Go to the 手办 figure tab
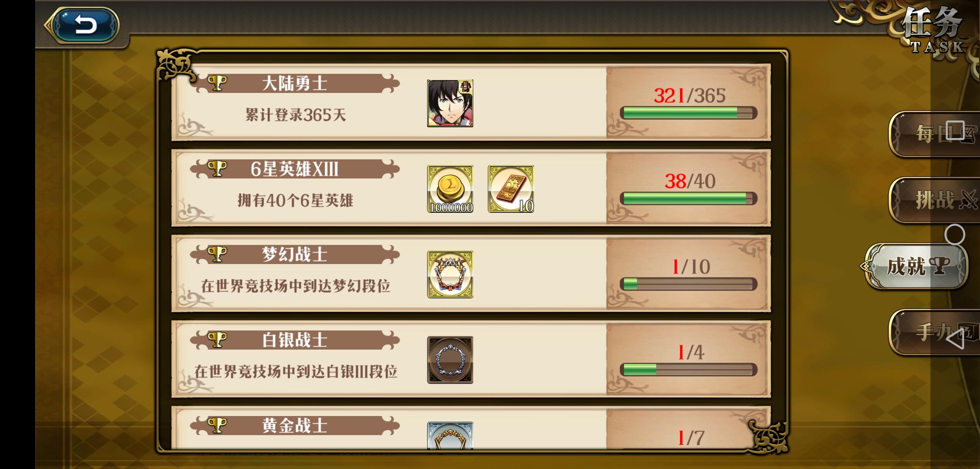The width and height of the screenshot is (980, 469). [x=933, y=332]
